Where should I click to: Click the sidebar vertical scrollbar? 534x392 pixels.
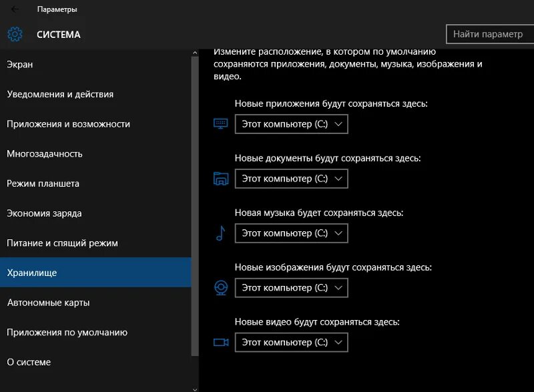pos(195,200)
